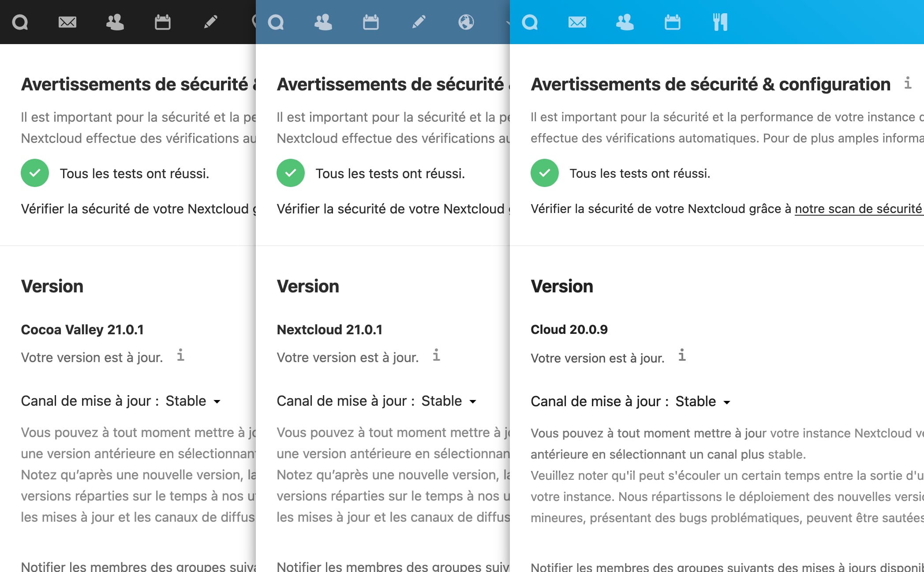Click the 'Nextcloud 21.0.1' version text

pos(329,329)
